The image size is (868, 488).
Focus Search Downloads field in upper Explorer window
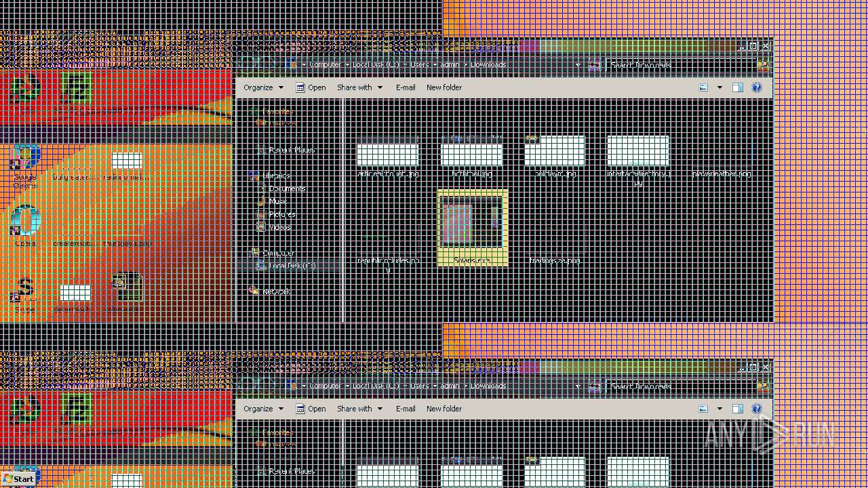pos(682,65)
